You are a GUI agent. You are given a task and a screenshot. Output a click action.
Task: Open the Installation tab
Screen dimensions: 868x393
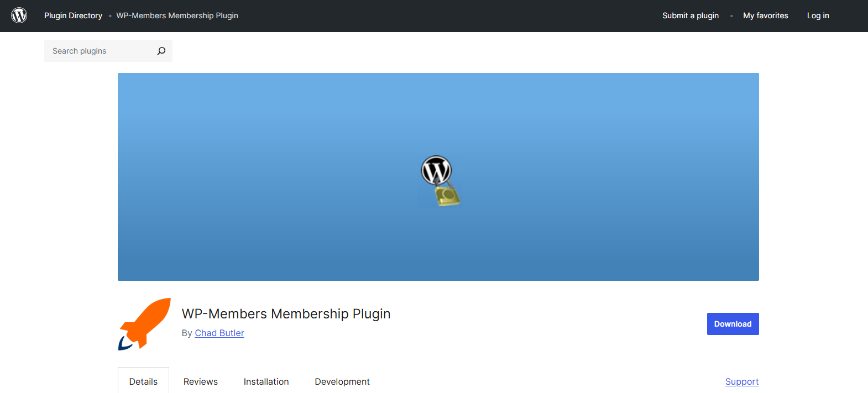coord(266,381)
